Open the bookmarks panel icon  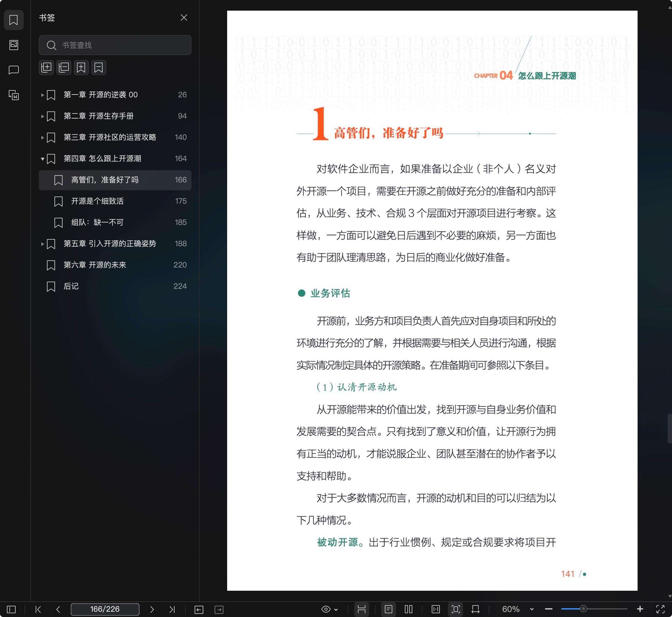pyautogui.click(x=13, y=20)
